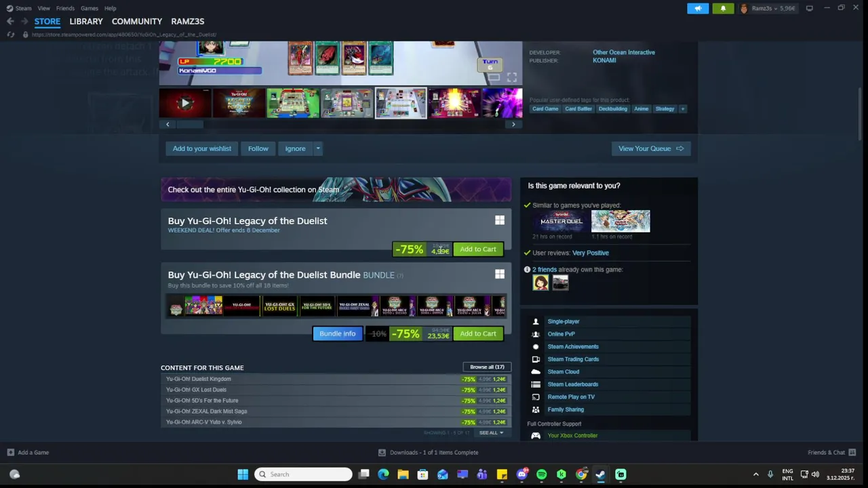868x488 pixels.
Task: Select the Anime tag
Action: point(642,108)
